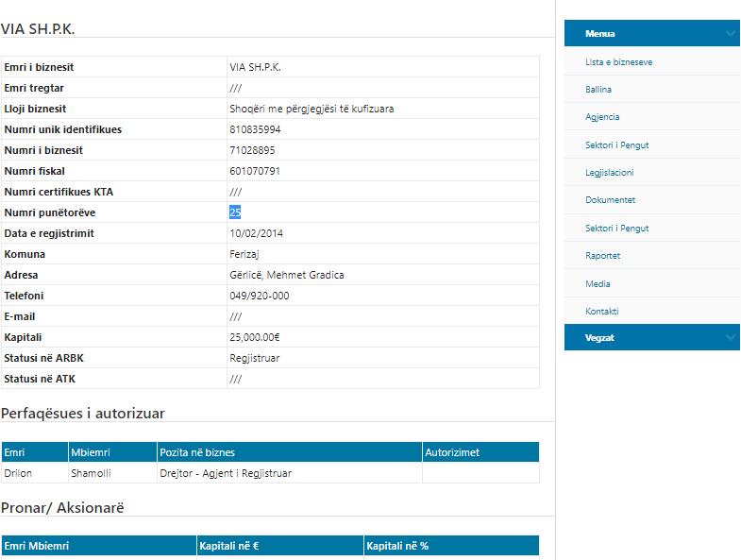Click the Mbiemri column header
This screenshot has width=741, height=560.
point(89,452)
